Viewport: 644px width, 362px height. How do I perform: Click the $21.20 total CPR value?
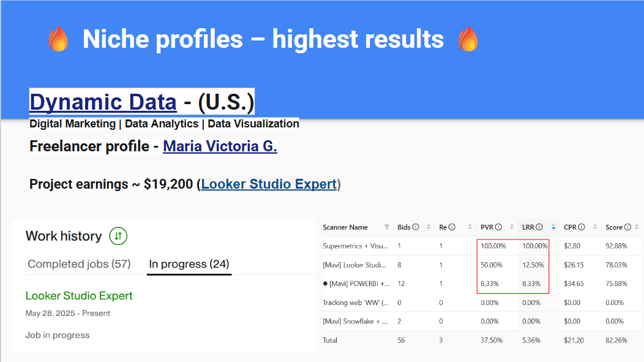tap(574, 340)
